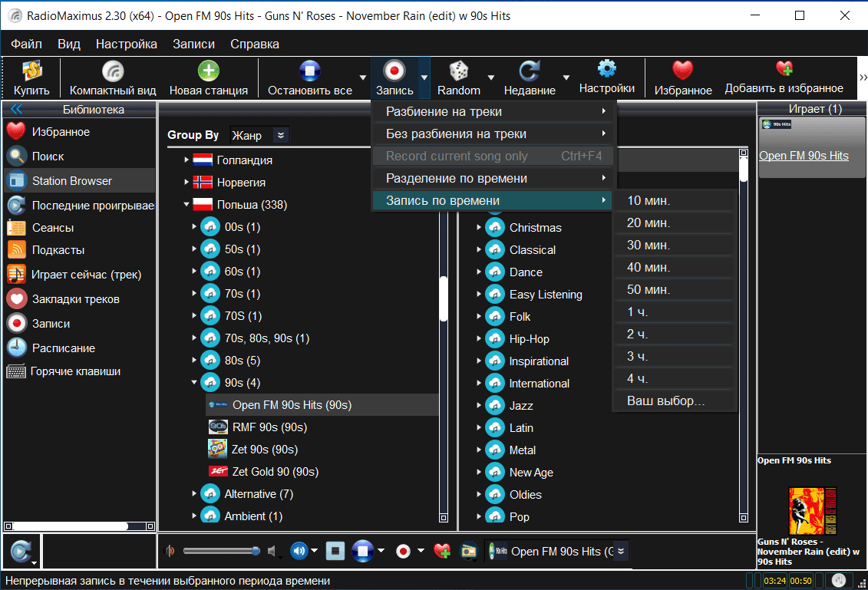Click the Guns N' Roses album art thumbnail
The height and width of the screenshot is (590, 868).
(812, 510)
